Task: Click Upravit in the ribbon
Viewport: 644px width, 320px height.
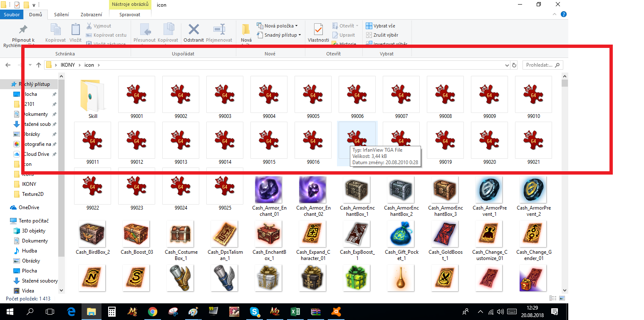Action: [343, 35]
